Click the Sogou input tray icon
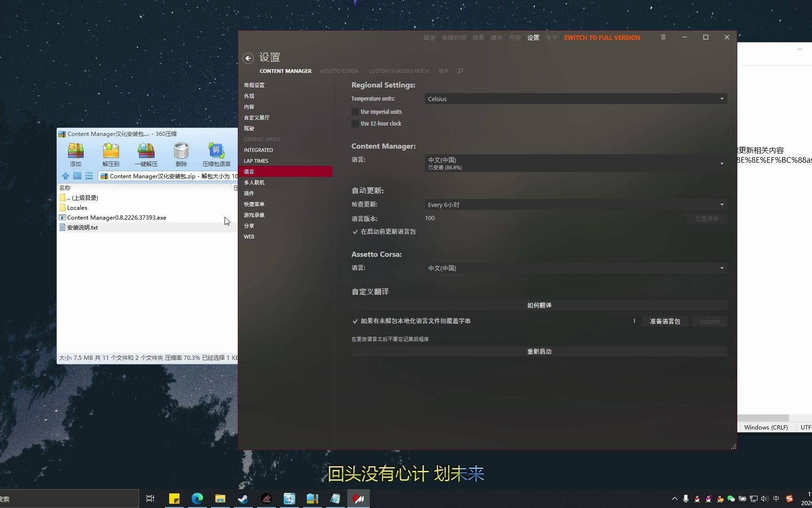812x508 pixels. (x=789, y=499)
